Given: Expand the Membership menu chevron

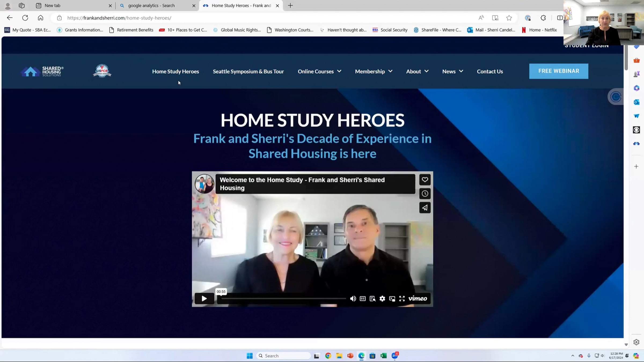Looking at the screenshot, I should tap(390, 71).
